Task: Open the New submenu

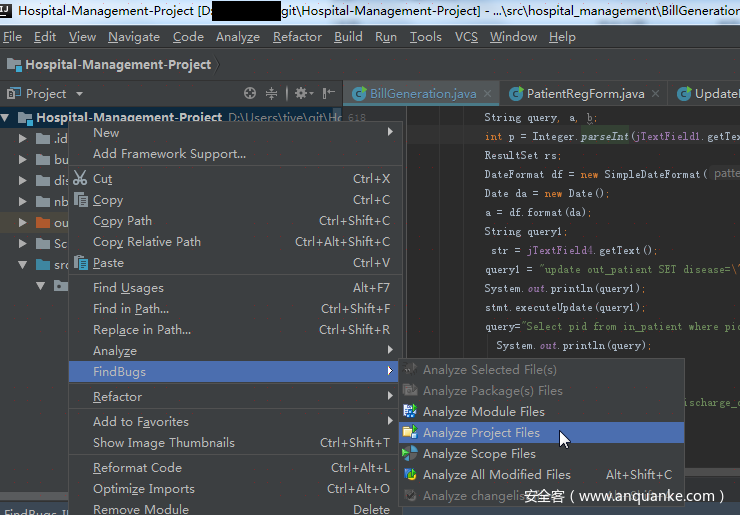Action: [235, 133]
